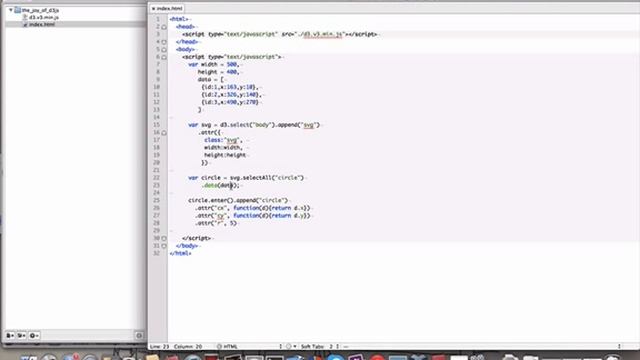Open the drawer gear action menu
640x360 pixels.
pos(34,336)
